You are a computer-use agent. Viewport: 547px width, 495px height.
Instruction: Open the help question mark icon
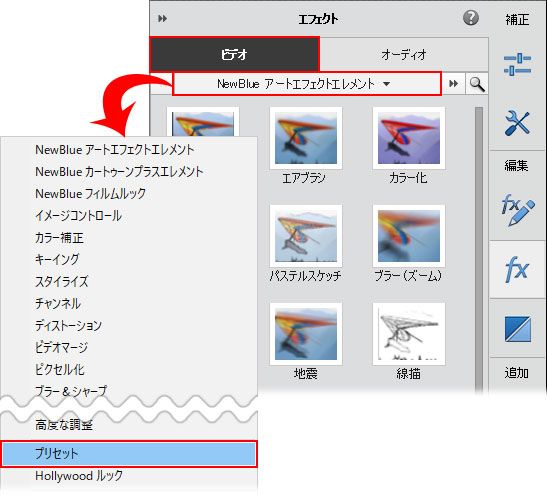(471, 18)
